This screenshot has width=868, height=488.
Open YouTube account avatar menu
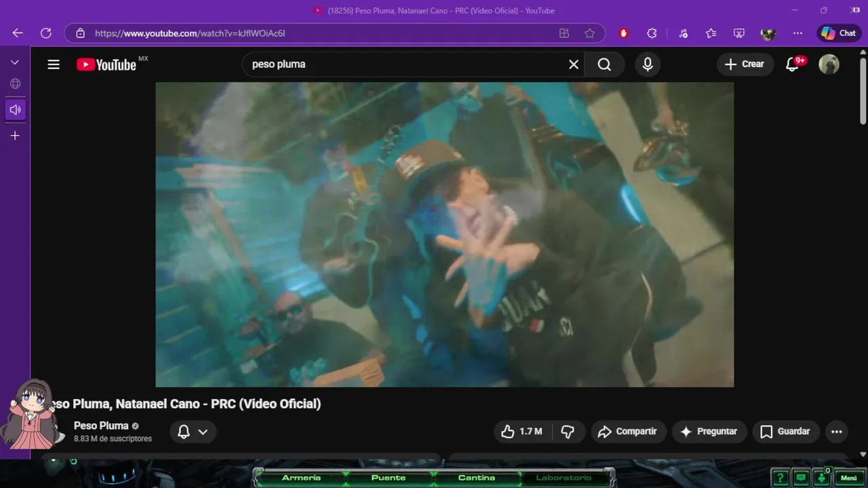coord(829,64)
